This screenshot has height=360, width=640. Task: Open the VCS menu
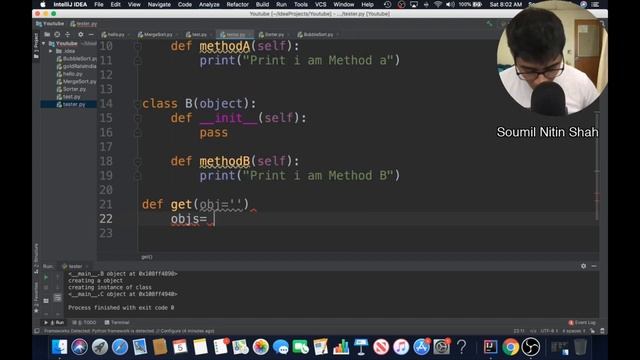click(x=320, y=4)
